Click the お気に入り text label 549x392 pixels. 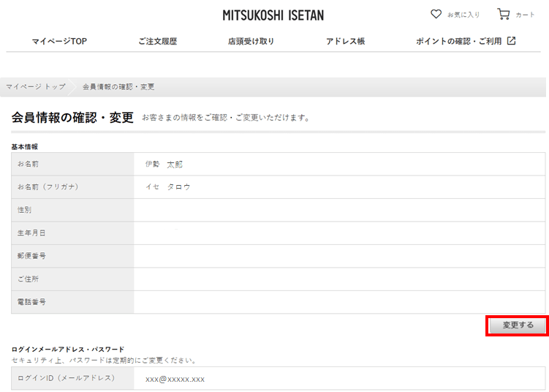pos(463,15)
